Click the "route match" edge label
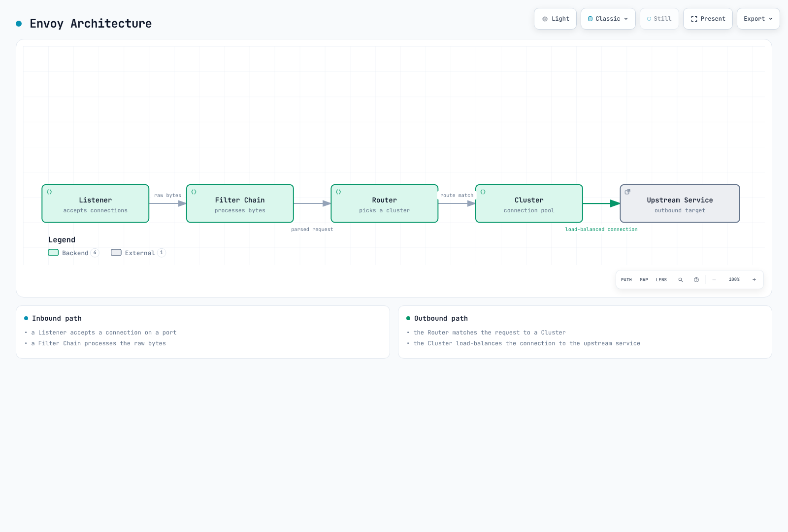This screenshot has height=532, width=788. [457, 196]
